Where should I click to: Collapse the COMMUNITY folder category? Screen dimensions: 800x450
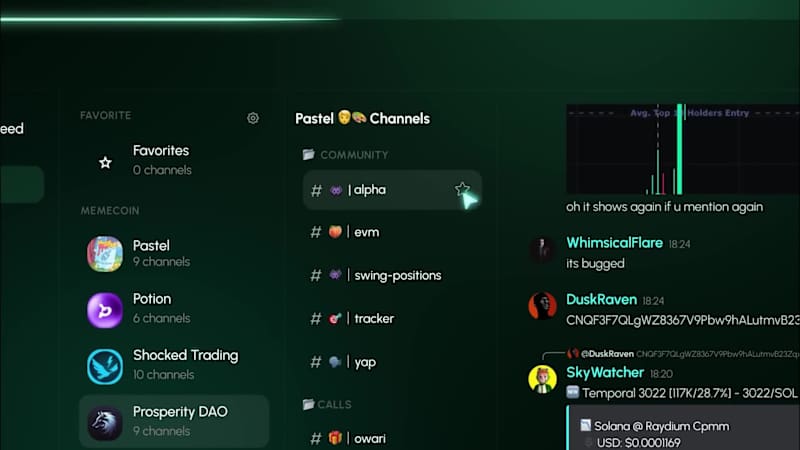point(345,155)
